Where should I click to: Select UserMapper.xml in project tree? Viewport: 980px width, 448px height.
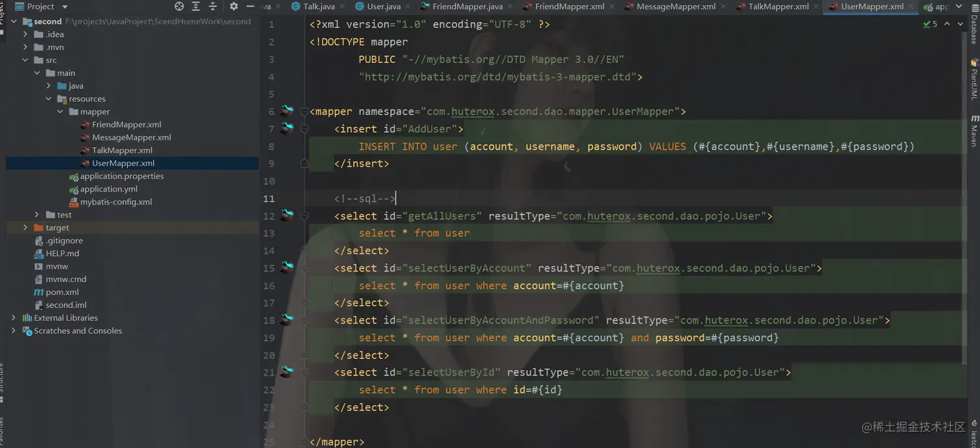pyautogui.click(x=123, y=163)
